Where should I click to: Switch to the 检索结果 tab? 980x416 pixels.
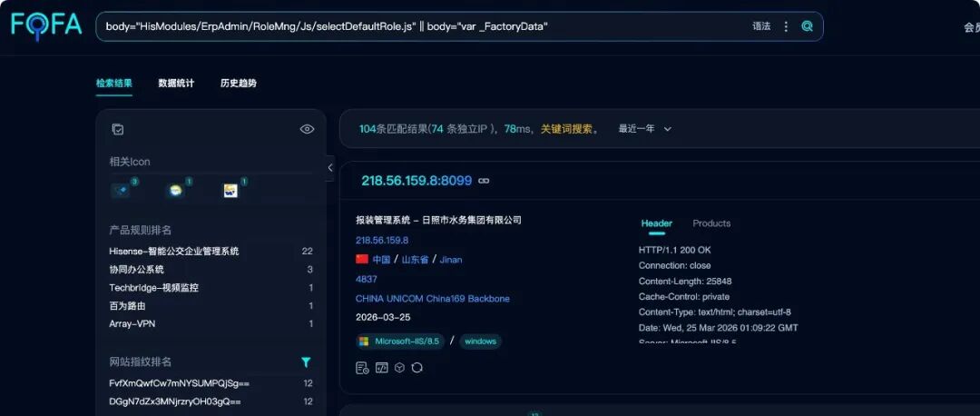tap(113, 84)
